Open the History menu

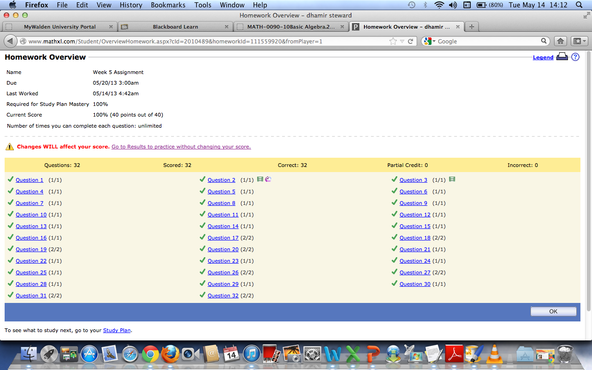tap(131, 5)
